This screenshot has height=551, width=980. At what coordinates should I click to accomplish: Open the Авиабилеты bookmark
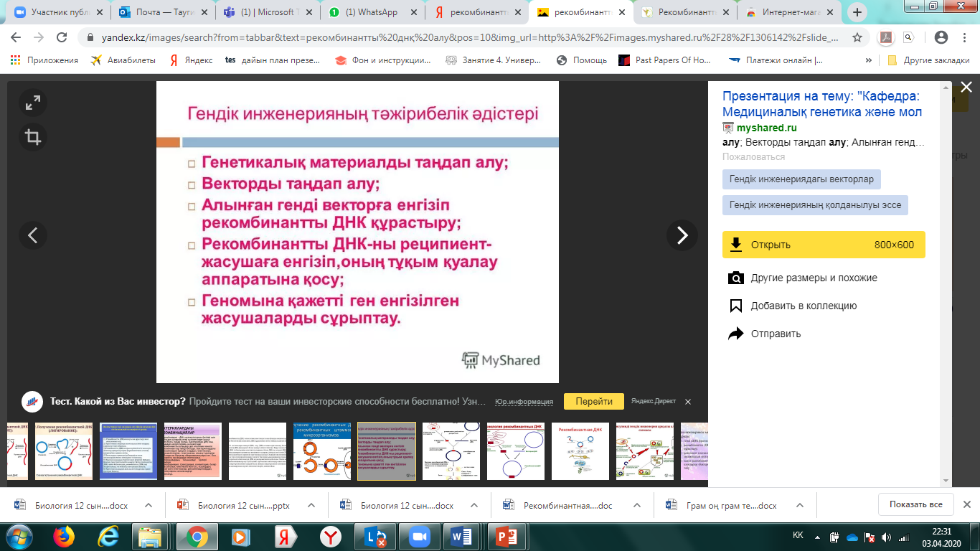coord(123,60)
